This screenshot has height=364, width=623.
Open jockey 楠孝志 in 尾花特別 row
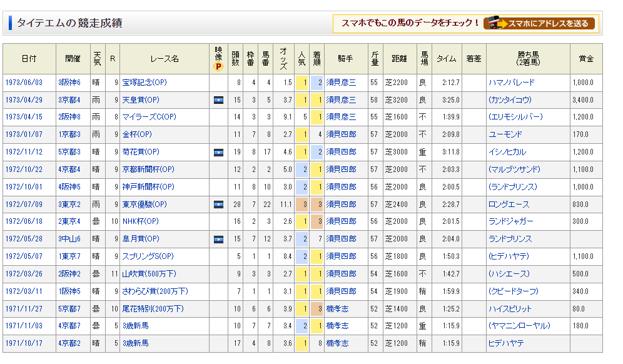coord(337,309)
